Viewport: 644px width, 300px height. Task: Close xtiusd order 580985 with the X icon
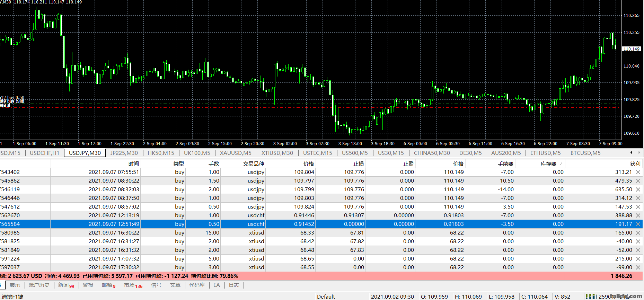pyautogui.click(x=638, y=233)
